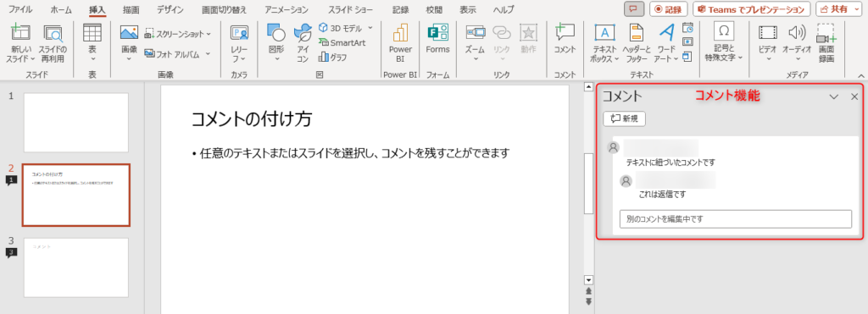868x314 pixels.
Task: Click the slide number icon in テキスト group
Action: (687, 42)
